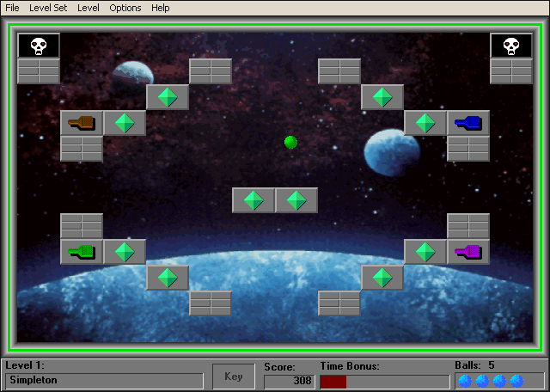The width and height of the screenshot is (550, 392).
Task: Click the top brick tile left of center
Action: [211, 71]
